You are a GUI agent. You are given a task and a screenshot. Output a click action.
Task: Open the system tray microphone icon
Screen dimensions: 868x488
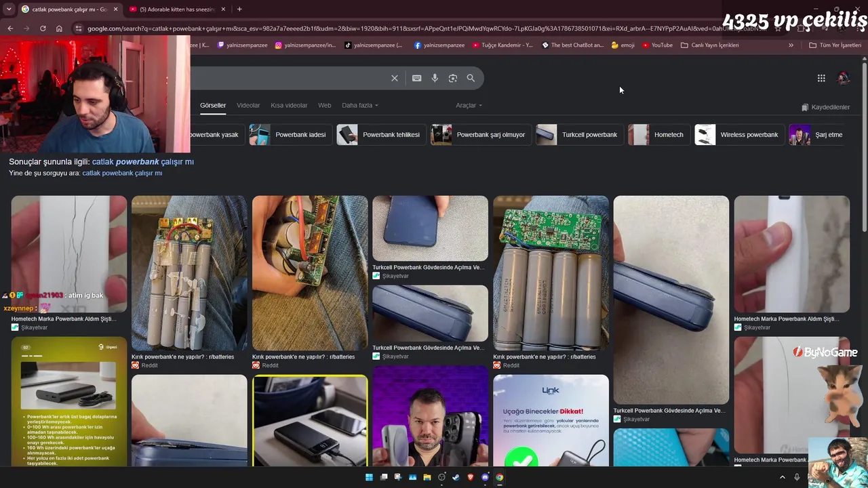tap(797, 477)
